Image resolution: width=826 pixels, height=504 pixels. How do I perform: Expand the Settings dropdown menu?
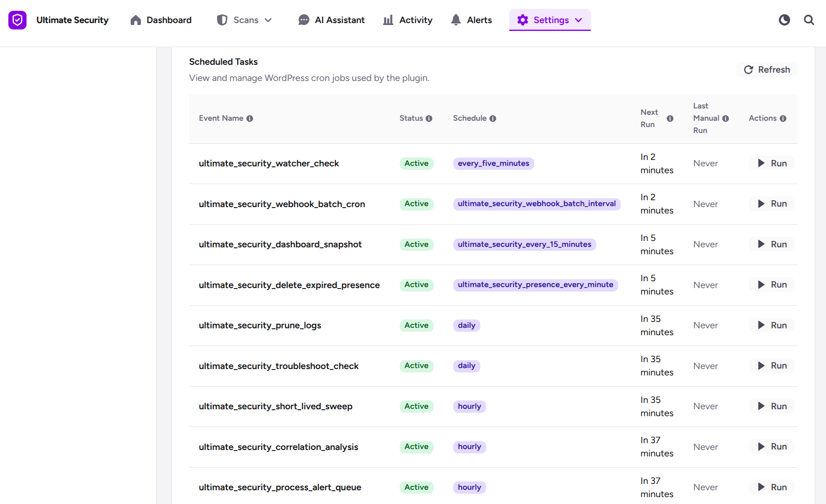pos(550,20)
